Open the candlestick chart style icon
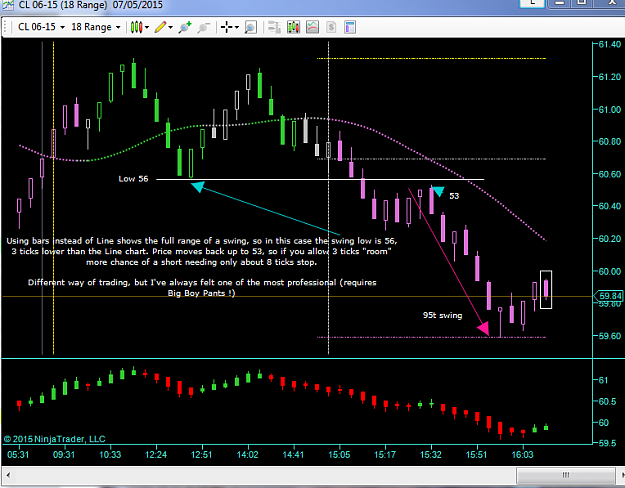Viewport: 625px width, 488px height. pos(136,27)
